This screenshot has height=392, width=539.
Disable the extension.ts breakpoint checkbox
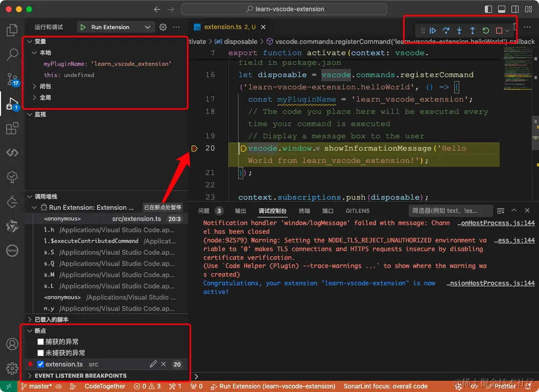[41, 364]
